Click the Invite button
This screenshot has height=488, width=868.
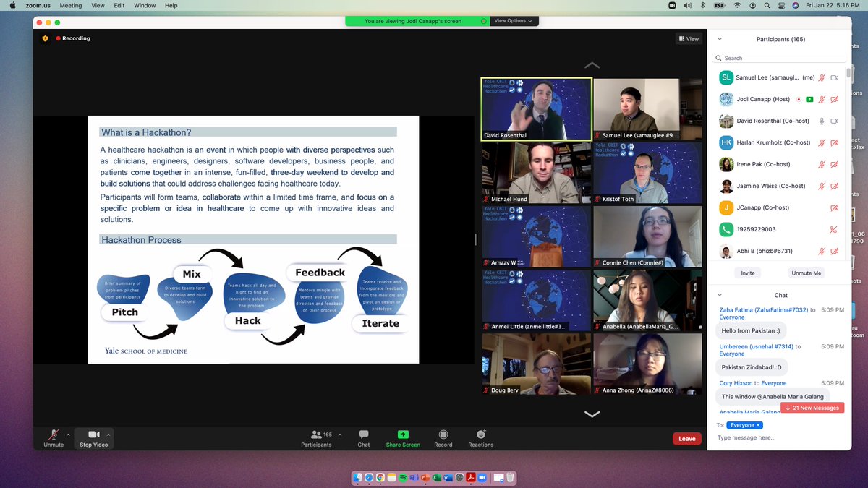coord(747,273)
